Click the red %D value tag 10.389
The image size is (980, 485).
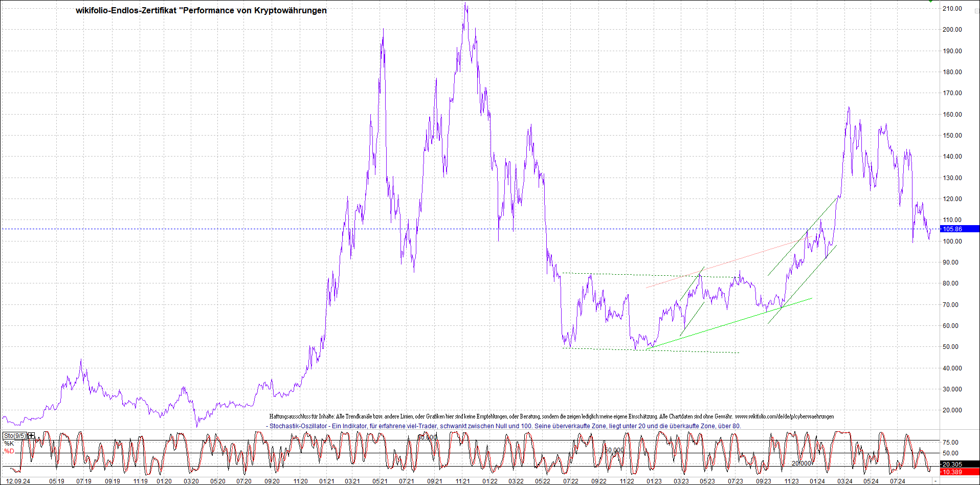pyautogui.click(x=960, y=472)
